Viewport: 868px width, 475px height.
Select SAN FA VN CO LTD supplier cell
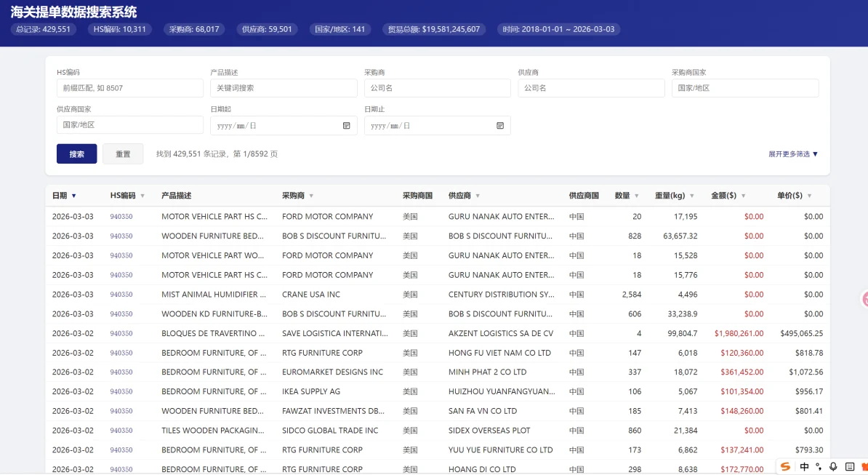click(483, 411)
